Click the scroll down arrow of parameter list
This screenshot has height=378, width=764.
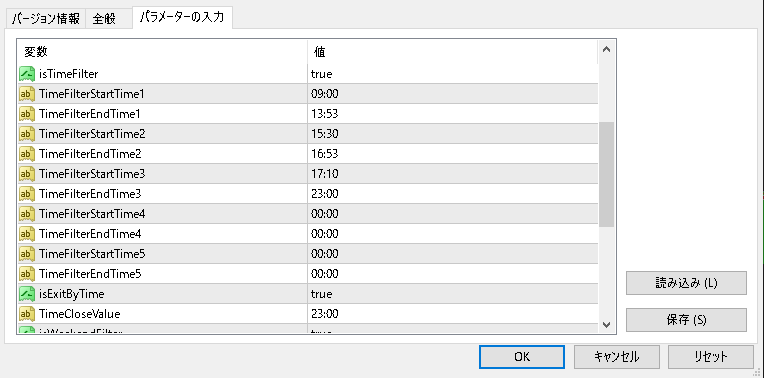(x=606, y=324)
